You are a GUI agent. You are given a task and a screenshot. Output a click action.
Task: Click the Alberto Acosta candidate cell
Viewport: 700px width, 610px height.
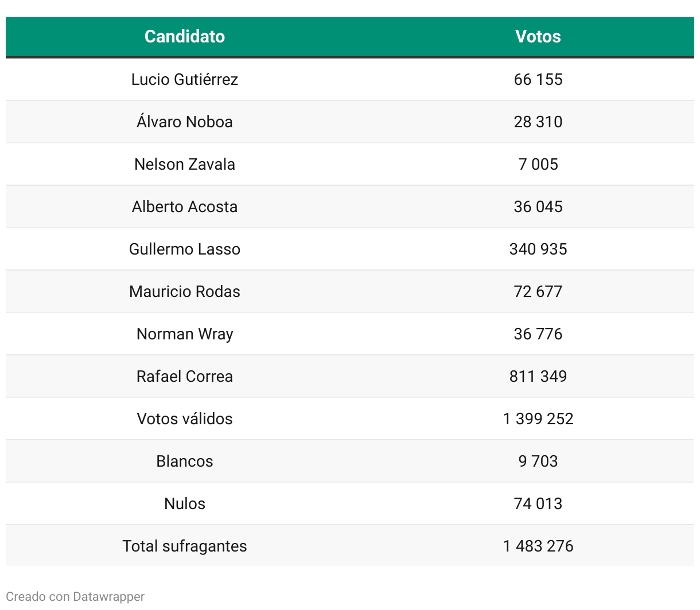(x=185, y=206)
